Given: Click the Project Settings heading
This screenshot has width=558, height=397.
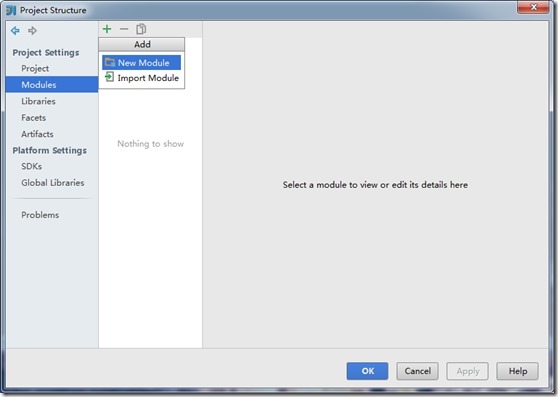Looking at the screenshot, I should tap(46, 53).
